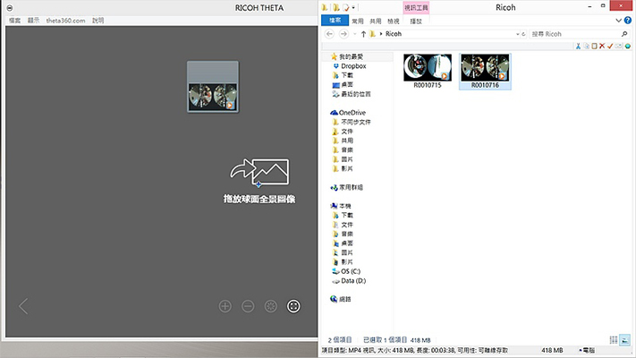
Task: Click the 拖放球面全景圖像 label
Action: (x=259, y=199)
